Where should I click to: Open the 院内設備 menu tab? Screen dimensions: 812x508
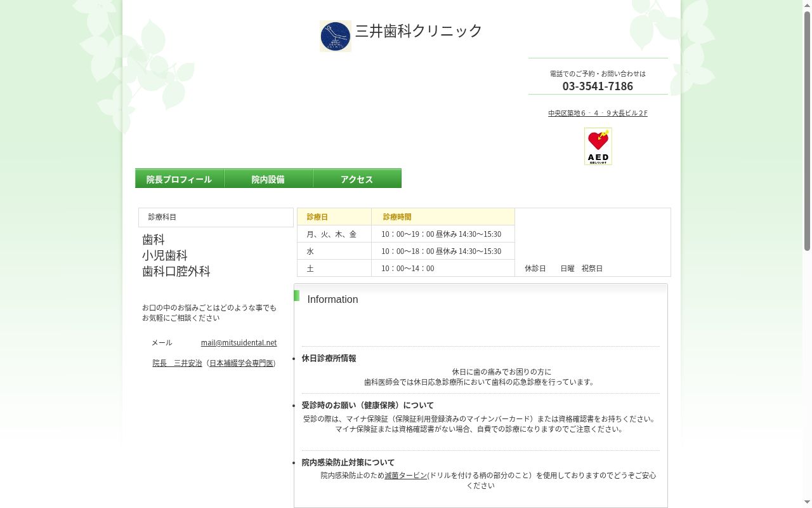tap(268, 178)
